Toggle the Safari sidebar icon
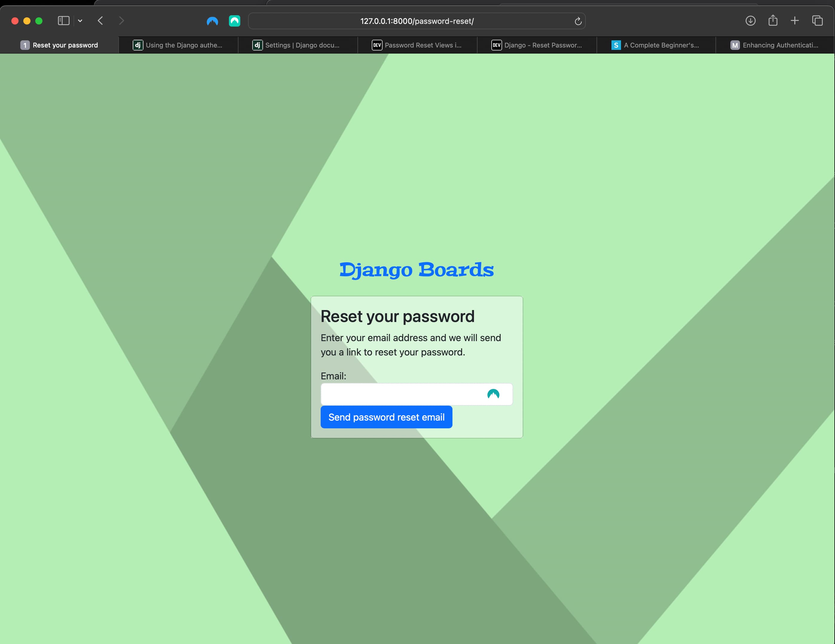This screenshot has width=835, height=644. [x=63, y=21]
